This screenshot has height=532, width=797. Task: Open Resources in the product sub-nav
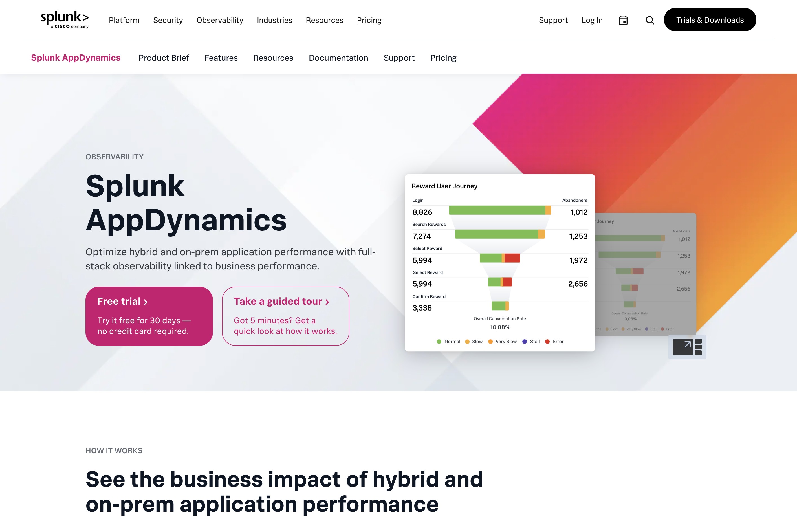tap(273, 58)
